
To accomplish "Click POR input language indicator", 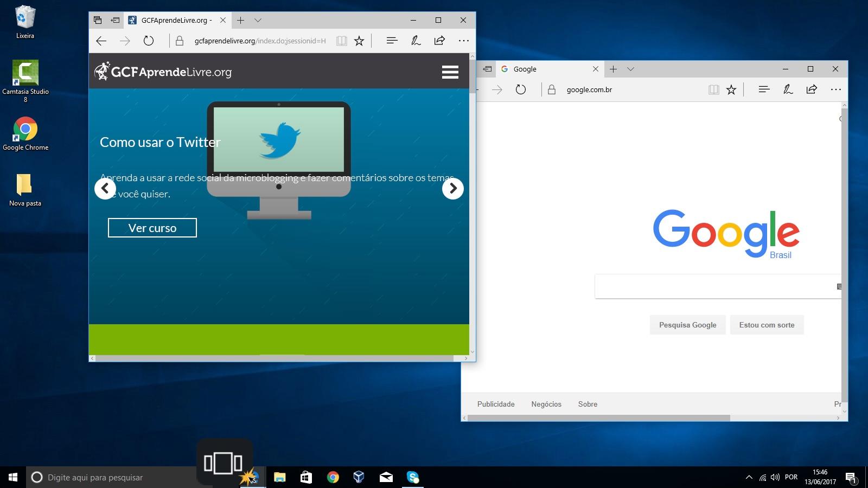I will 791,477.
